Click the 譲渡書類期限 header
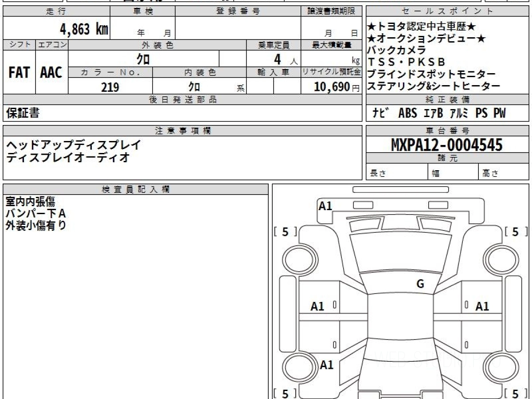 click(x=331, y=12)
